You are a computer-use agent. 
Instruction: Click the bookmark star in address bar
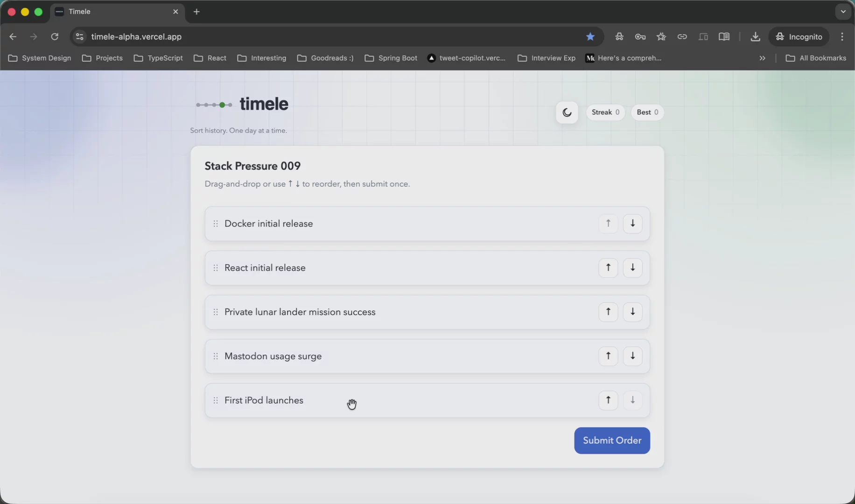pos(590,37)
